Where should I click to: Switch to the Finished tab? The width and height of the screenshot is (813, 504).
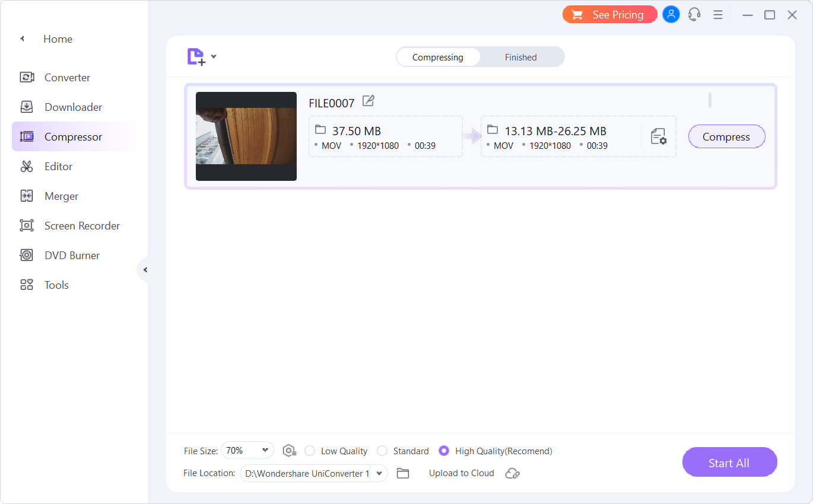[x=521, y=58]
